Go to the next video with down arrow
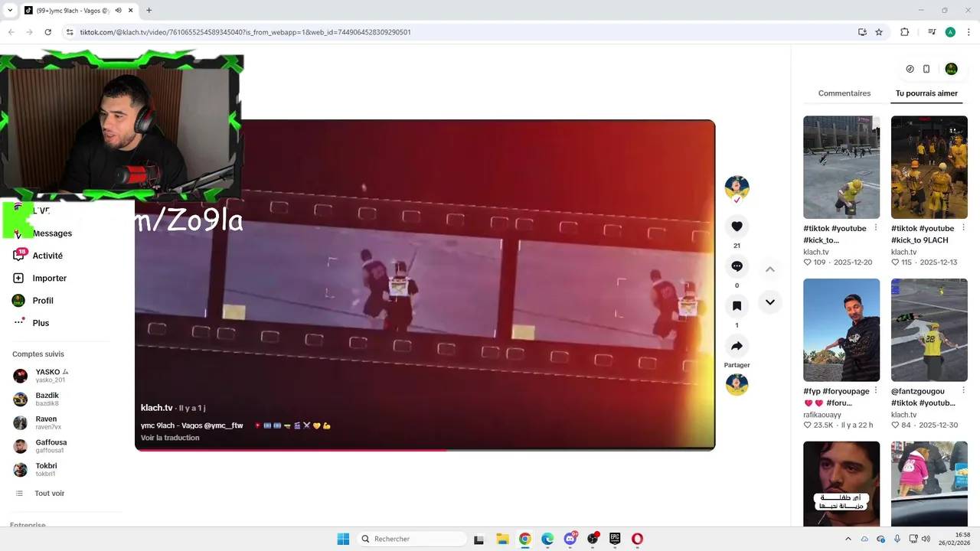Viewport: 980px width, 551px height. click(x=770, y=302)
